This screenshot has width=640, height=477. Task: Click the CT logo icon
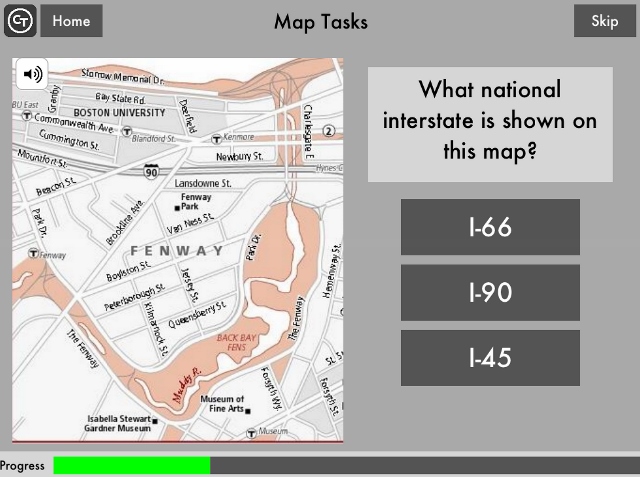click(x=20, y=20)
